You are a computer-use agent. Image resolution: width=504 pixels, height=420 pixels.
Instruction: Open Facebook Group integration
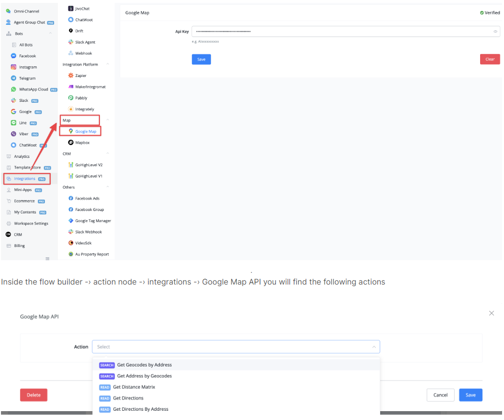coord(86,210)
